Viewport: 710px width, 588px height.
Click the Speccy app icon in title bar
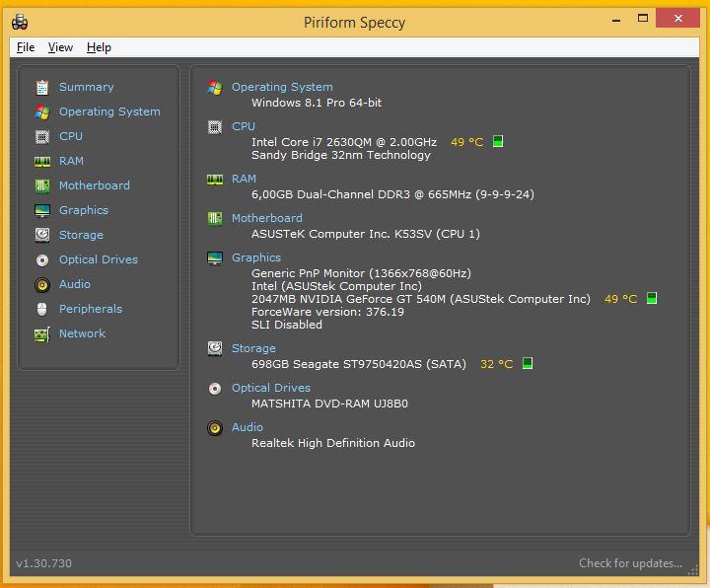(x=20, y=22)
